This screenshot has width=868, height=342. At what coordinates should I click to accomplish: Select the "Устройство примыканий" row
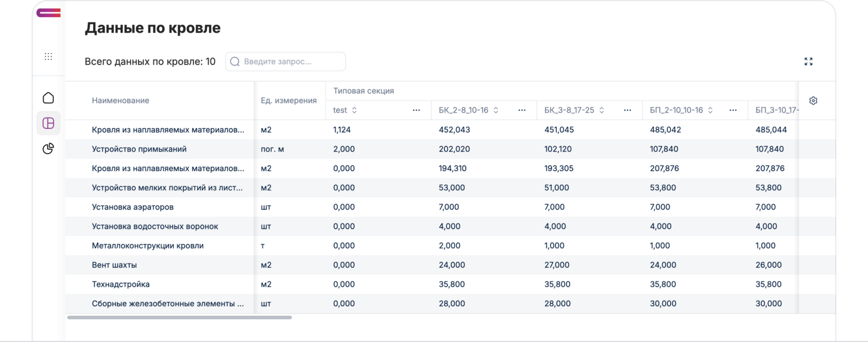[139, 149]
